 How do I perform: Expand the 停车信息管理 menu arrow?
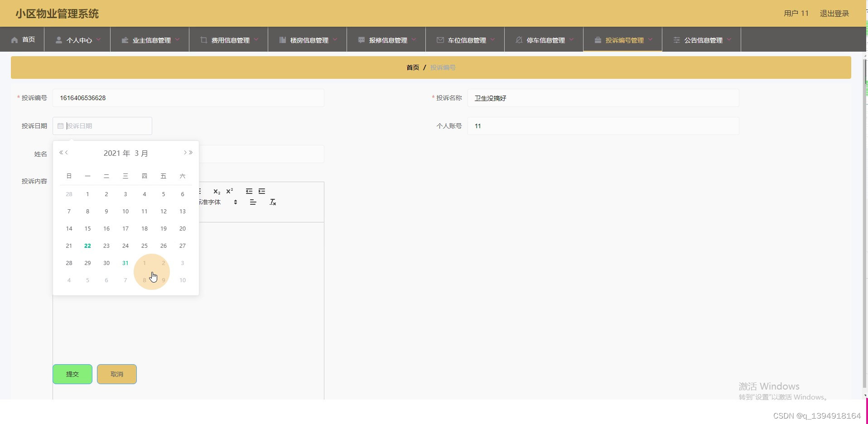tap(571, 39)
